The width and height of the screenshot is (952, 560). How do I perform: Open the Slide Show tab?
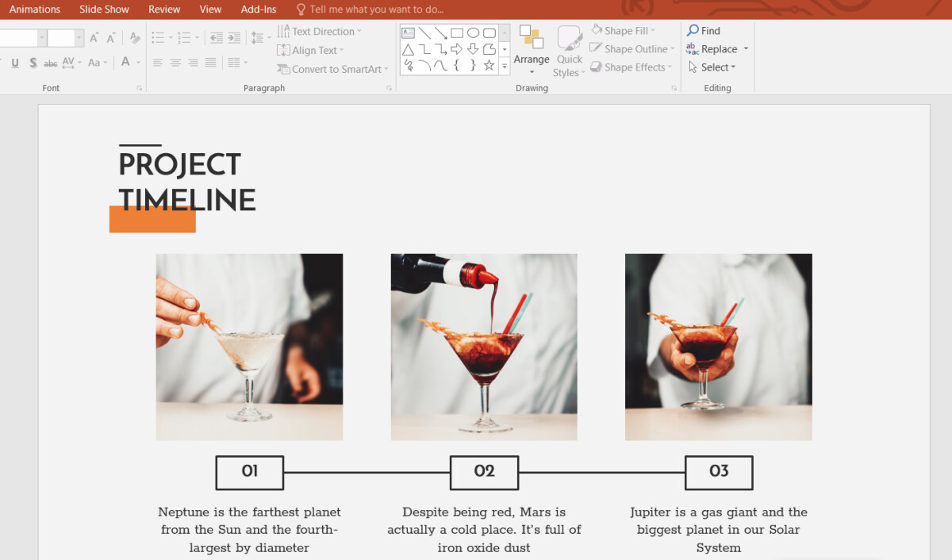[104, 9]
